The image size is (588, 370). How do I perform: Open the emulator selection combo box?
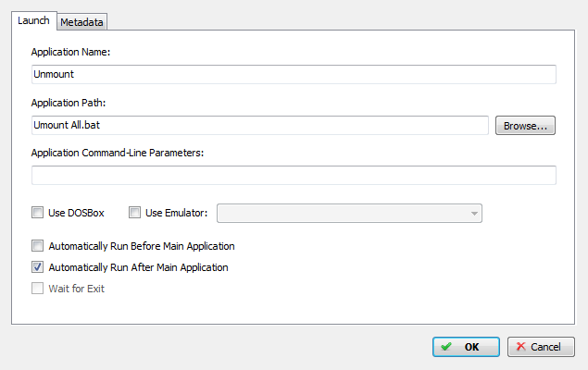(x=349, y=213)
